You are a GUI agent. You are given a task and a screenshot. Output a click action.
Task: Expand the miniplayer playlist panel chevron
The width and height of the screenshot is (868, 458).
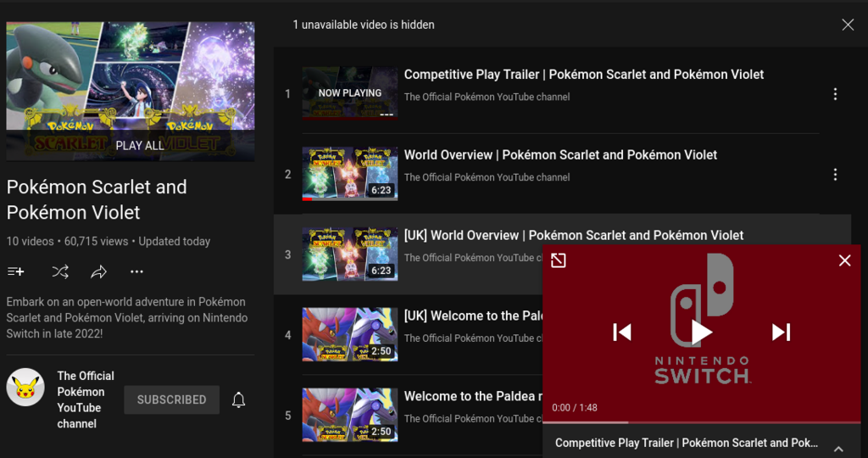(838, 450)
